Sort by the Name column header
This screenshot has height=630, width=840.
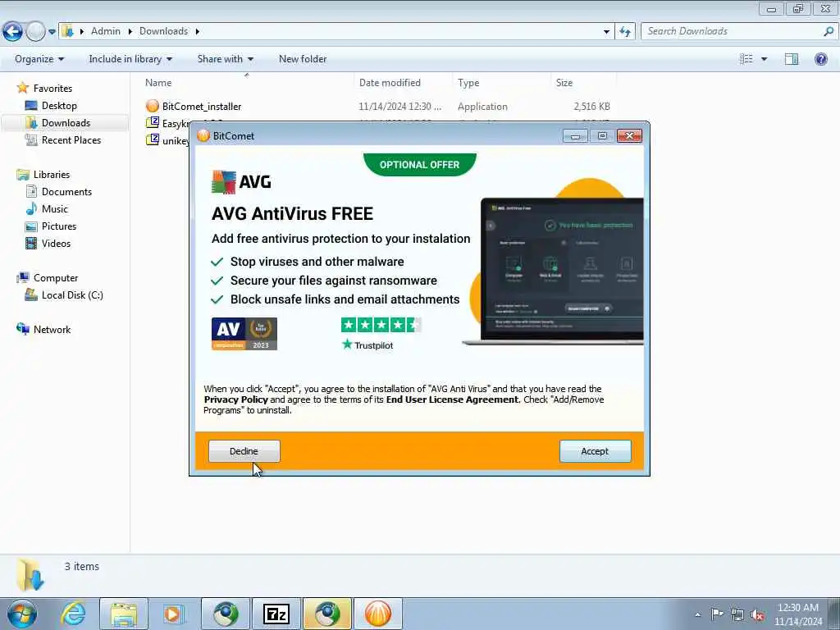coord(158,83)
